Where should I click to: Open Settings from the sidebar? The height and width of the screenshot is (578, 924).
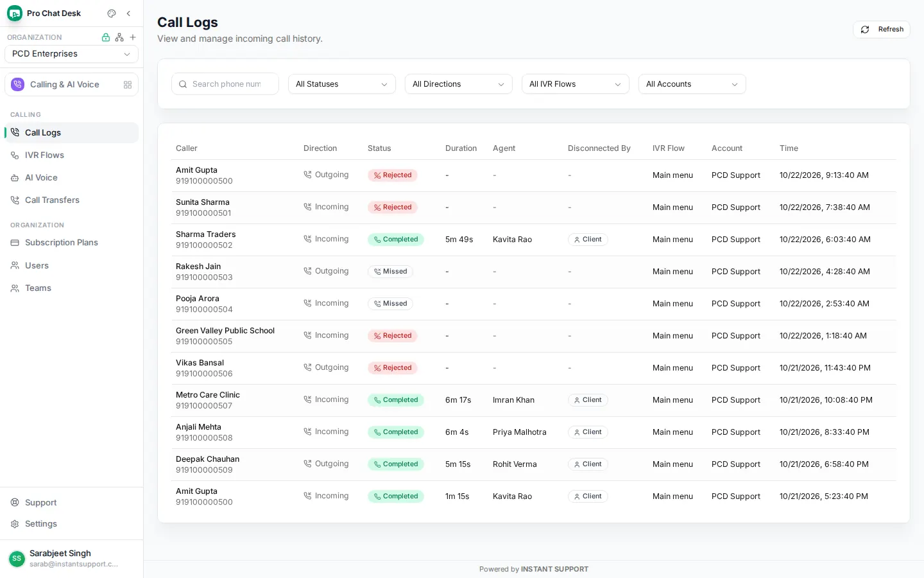71,524
